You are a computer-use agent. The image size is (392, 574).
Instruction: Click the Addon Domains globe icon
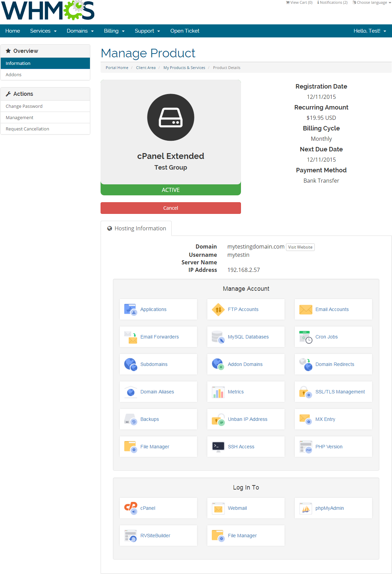[x=218, y=364]
